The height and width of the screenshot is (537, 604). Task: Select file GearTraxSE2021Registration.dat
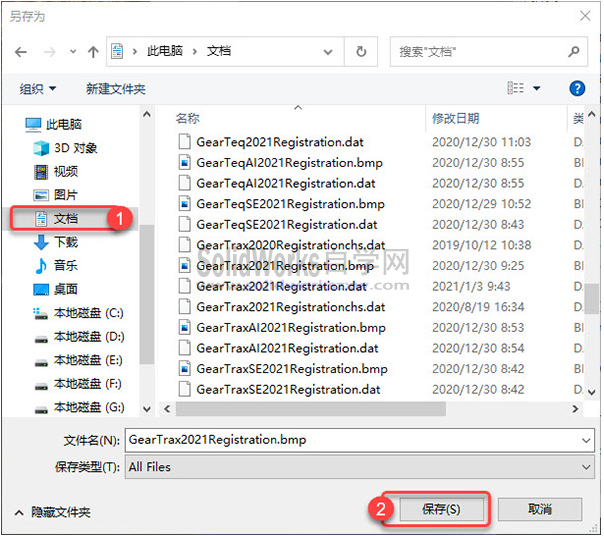click(288, 389)
